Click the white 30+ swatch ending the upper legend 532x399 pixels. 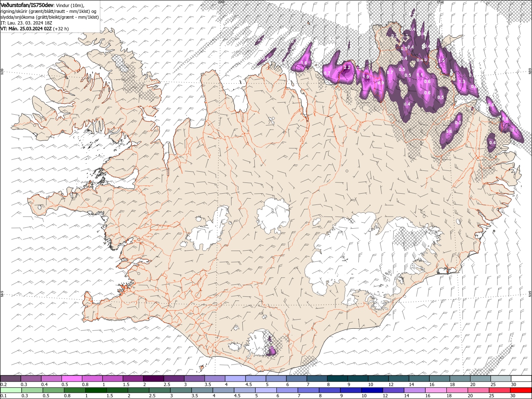[x=521, y=379]
